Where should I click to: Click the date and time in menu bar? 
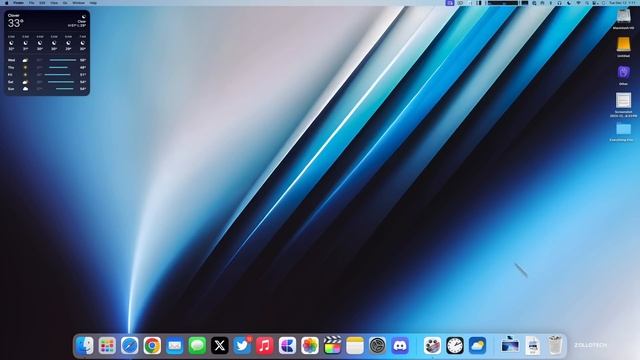coord(623,3)
